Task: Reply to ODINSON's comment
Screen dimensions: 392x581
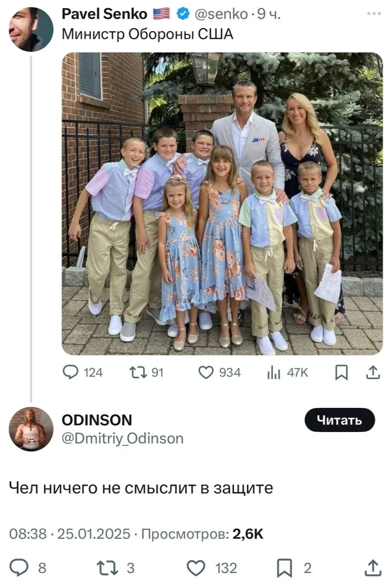Action: click(x=20, y=567)
